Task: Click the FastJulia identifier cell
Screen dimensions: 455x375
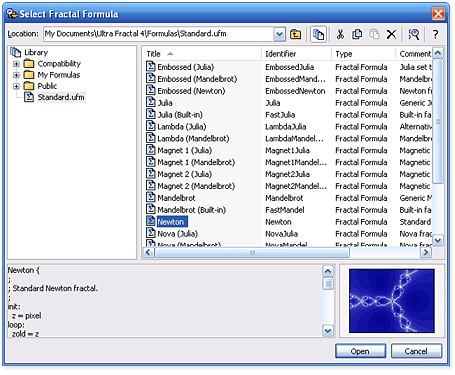Action: pyautogui.click(x=280, y=115)
